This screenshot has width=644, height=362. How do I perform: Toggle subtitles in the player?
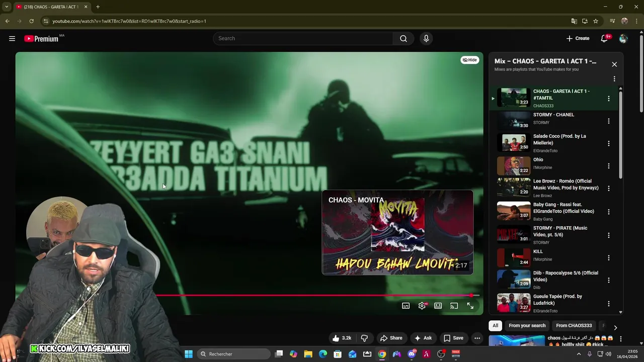(x=406, y=306)
